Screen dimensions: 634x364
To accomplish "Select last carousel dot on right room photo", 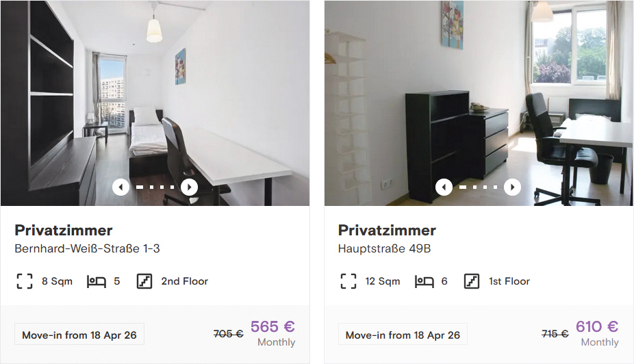I will coord(495,187).
